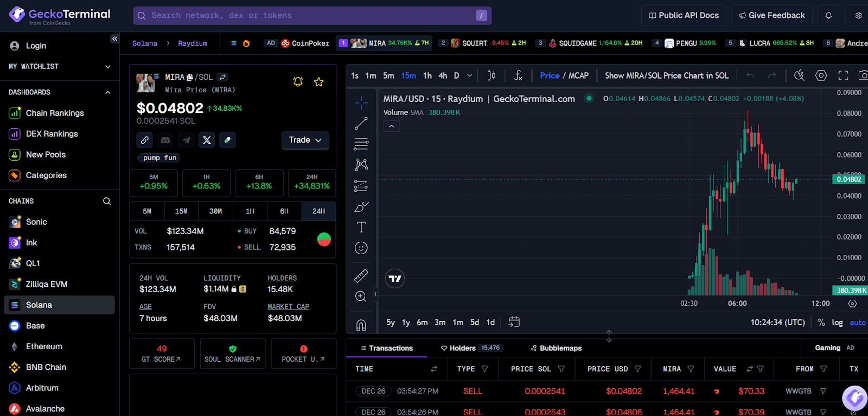868x416 pixels.
Task: Select the text annotation tool
Action: click(361, 227)
